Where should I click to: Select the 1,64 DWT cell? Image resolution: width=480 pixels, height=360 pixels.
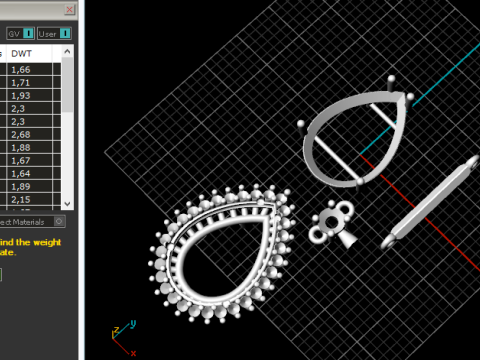29,174
